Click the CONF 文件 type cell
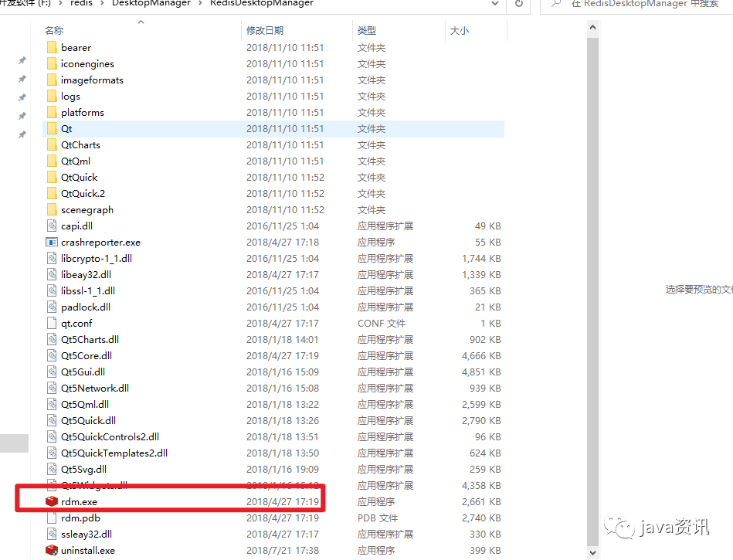The width and height of the screenshot is (733, 560). [382, 324]
